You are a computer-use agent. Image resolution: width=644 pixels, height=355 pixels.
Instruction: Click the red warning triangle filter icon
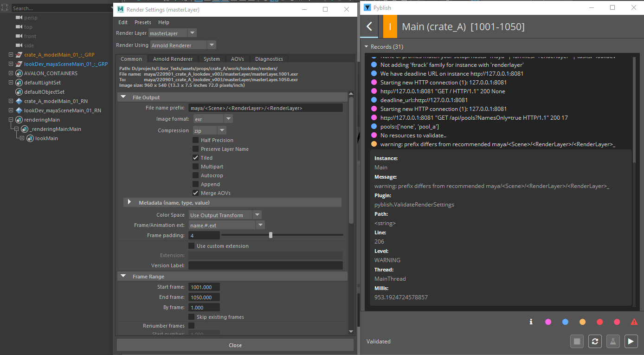[634, 322]
